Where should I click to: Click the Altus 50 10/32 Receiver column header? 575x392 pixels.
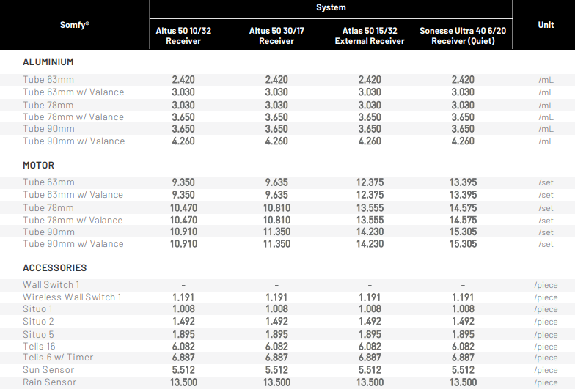coord(183,35)
